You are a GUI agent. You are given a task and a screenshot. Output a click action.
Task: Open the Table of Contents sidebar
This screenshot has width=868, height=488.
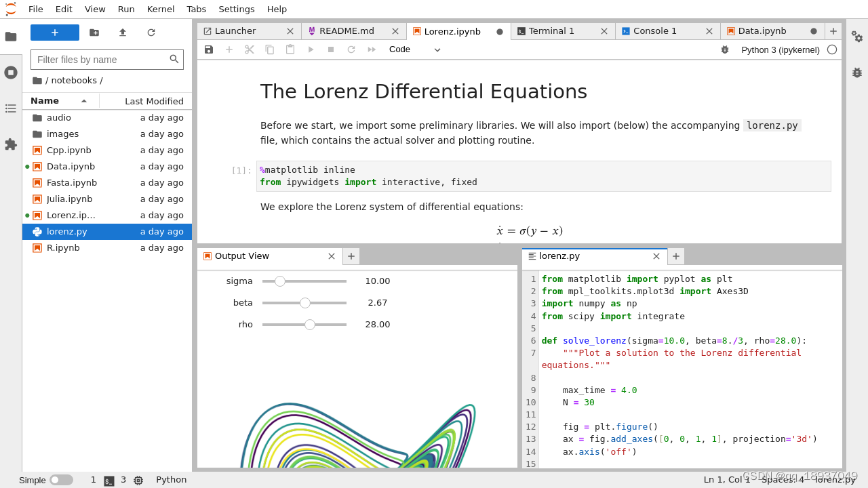tap(11, 108)
